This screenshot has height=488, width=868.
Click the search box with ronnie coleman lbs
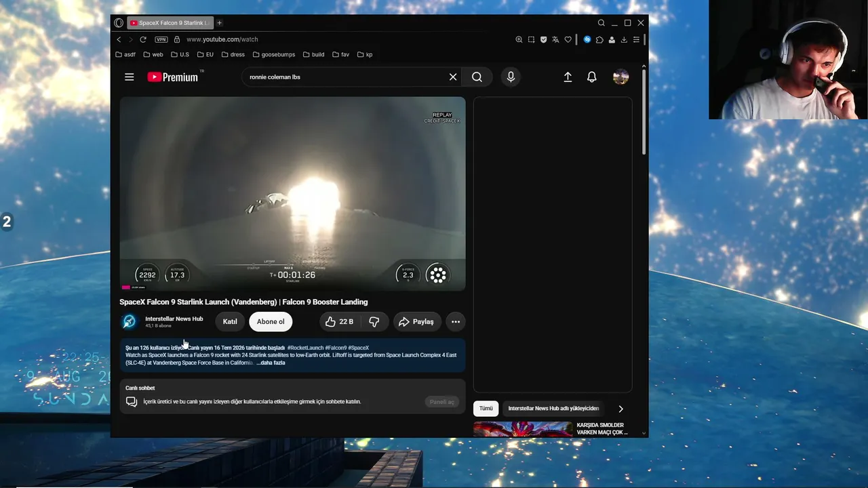tap(346, 77)
